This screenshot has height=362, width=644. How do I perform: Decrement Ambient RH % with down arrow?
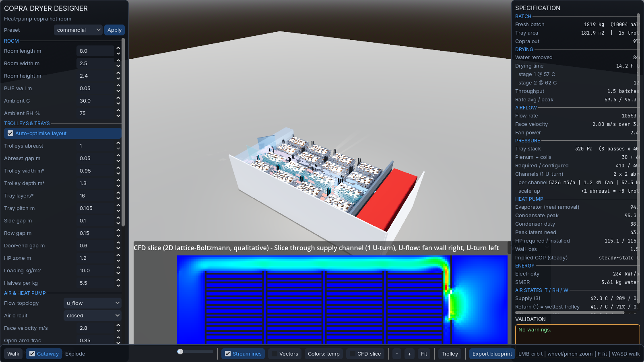point(118,116)
